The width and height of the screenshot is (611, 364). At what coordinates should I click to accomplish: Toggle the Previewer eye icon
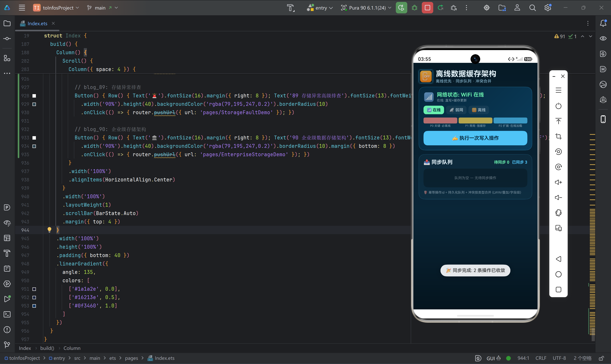603,39
